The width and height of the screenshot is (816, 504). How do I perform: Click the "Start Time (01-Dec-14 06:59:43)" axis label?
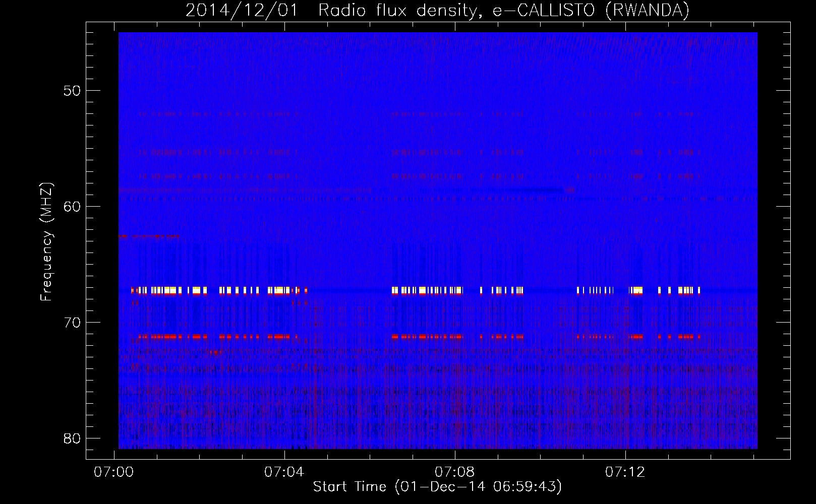pyautogui.click(x=437, y=487)
